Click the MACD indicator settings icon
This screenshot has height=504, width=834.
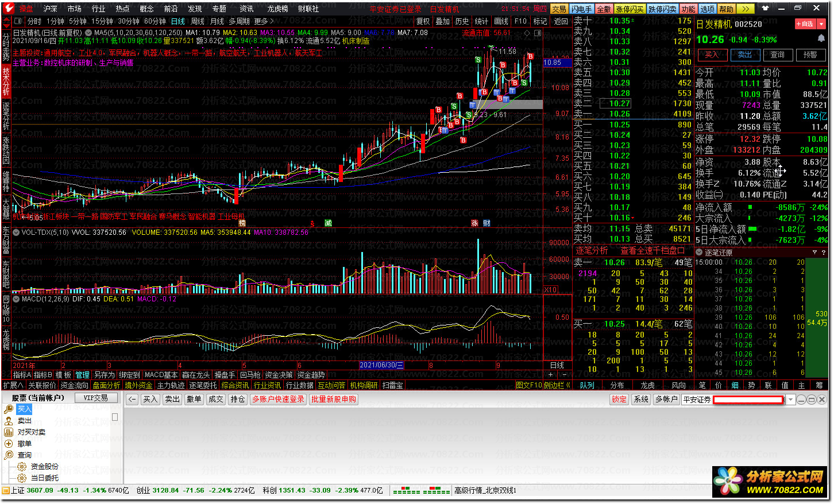point(17,299)
